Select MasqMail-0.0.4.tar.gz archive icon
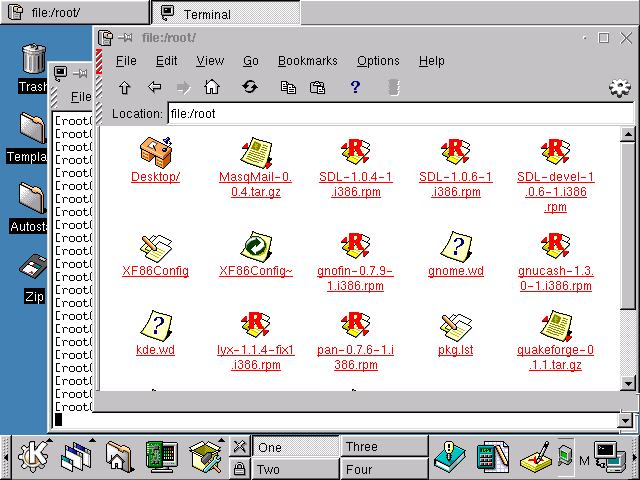Image resolution: width=640 pixels, height=480 pixels. click(256, 153)
